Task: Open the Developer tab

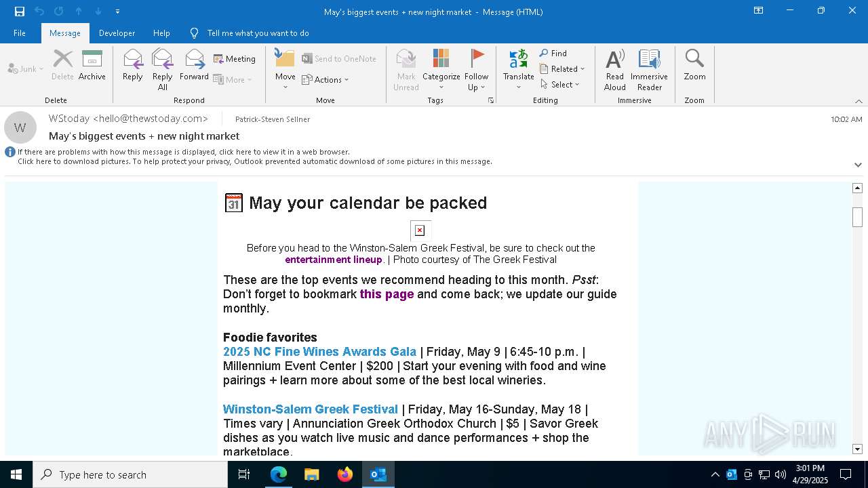Action: pos(117,33)
